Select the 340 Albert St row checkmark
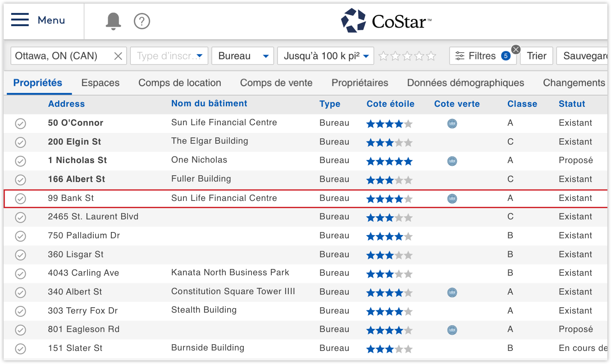The width and height of the screenshot is (611, 364). click(20, 292)
